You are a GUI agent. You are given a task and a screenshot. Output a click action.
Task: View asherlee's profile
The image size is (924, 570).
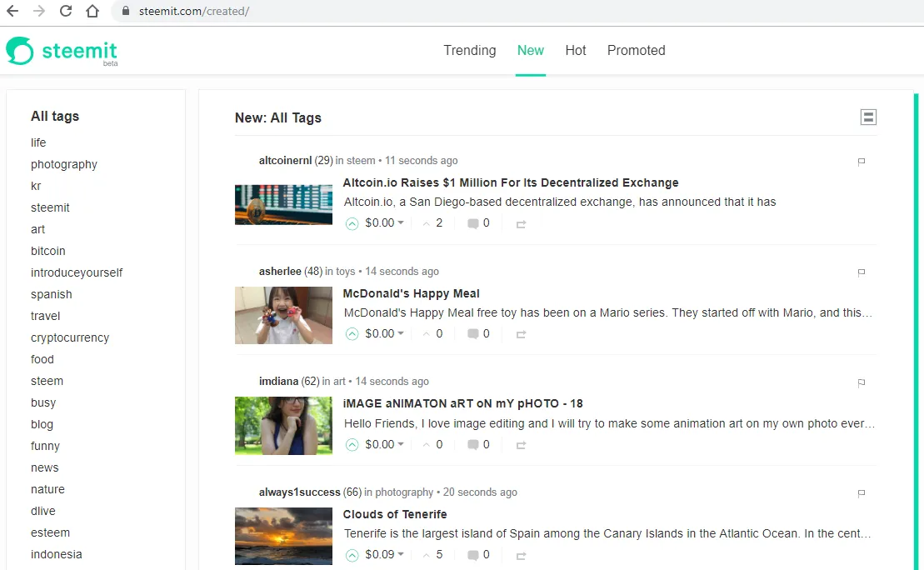coord(280,271)
